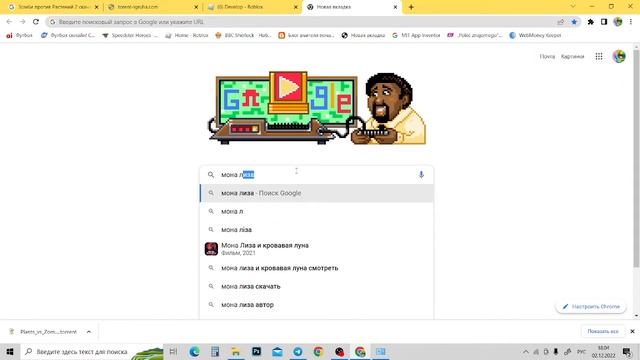Open the Футбол bookmark
640x360 pixels.
(x=19, y=36)
